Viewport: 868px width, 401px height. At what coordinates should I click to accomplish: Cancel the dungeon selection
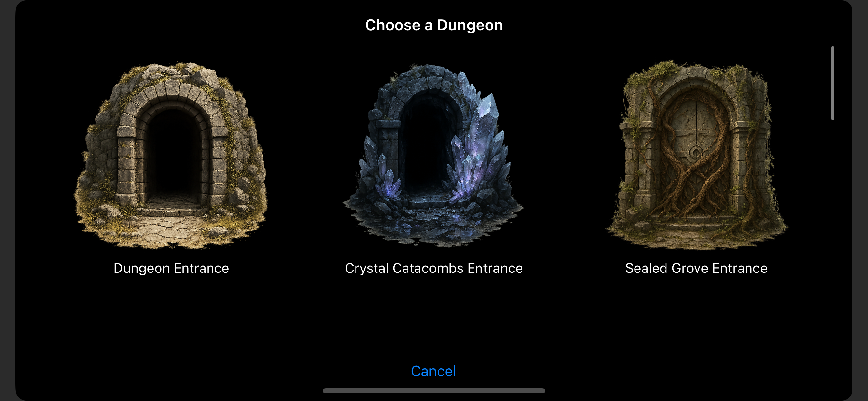coord(433,371)
